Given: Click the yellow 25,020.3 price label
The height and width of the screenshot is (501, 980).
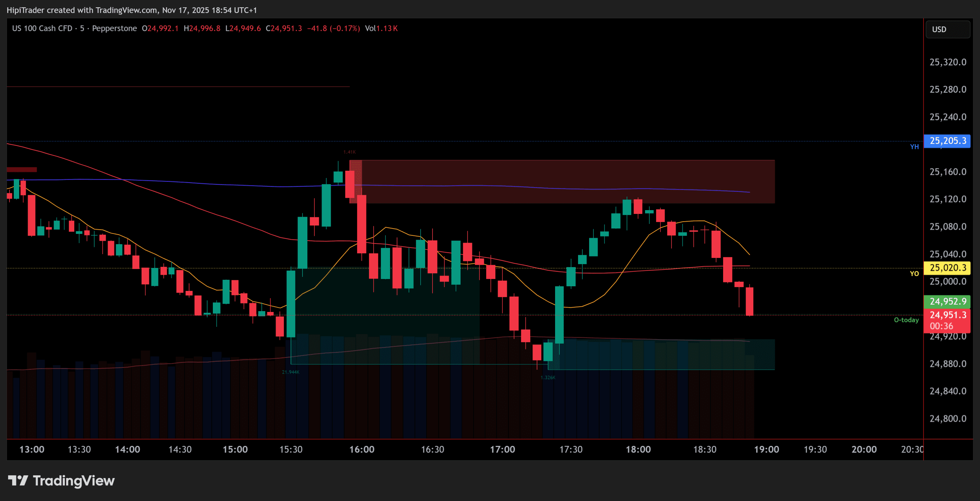Looking at the screenshot, I should 947,268.
